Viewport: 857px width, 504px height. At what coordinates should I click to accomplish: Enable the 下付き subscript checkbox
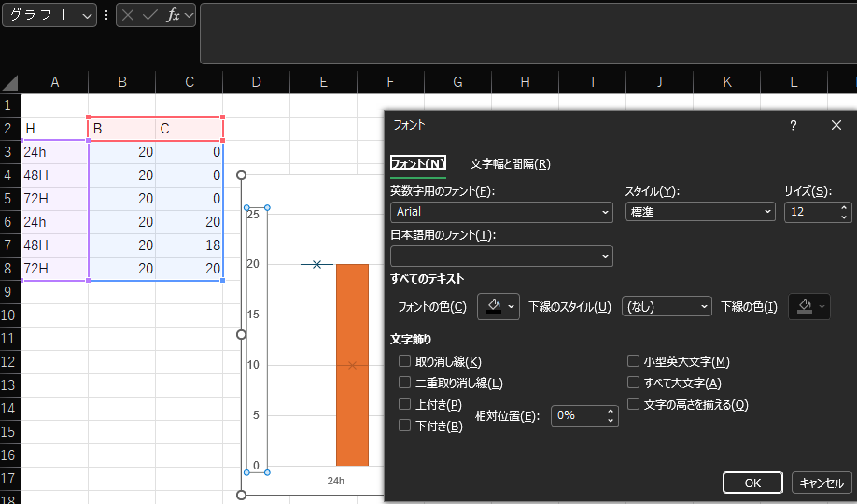[404, 426]
